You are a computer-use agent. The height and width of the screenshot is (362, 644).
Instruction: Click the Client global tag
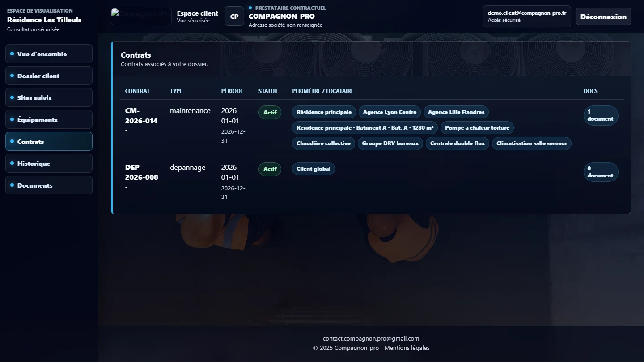(314, 169)
